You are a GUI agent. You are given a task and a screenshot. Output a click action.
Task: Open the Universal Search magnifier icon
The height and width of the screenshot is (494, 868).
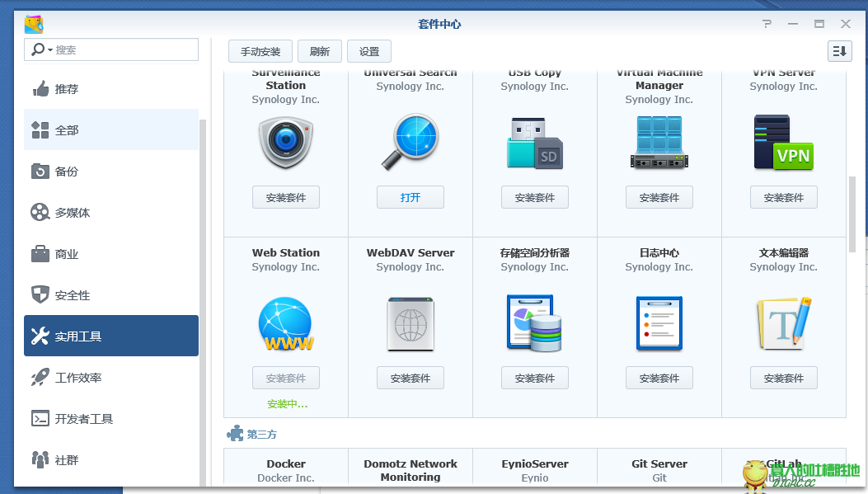pos(411,143)
